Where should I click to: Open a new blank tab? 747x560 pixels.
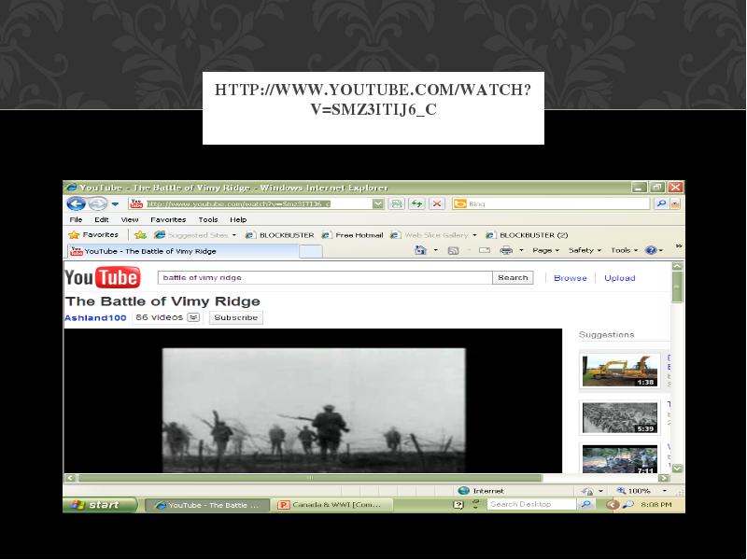(x=311, y=251)
